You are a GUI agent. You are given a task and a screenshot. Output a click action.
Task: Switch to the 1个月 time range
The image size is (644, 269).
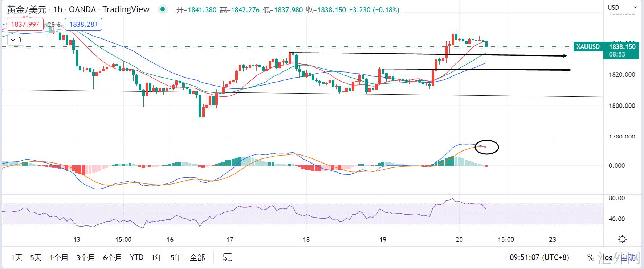click(59, 257)
